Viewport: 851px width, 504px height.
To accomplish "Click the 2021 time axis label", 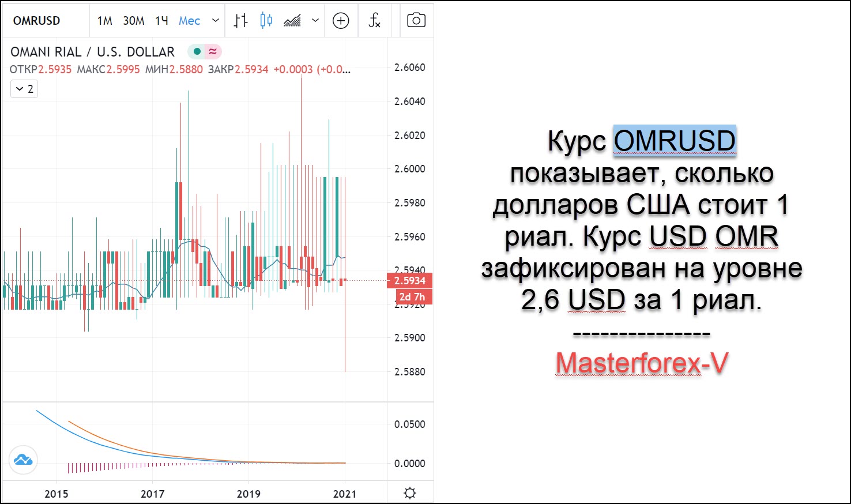I will 345,494.
